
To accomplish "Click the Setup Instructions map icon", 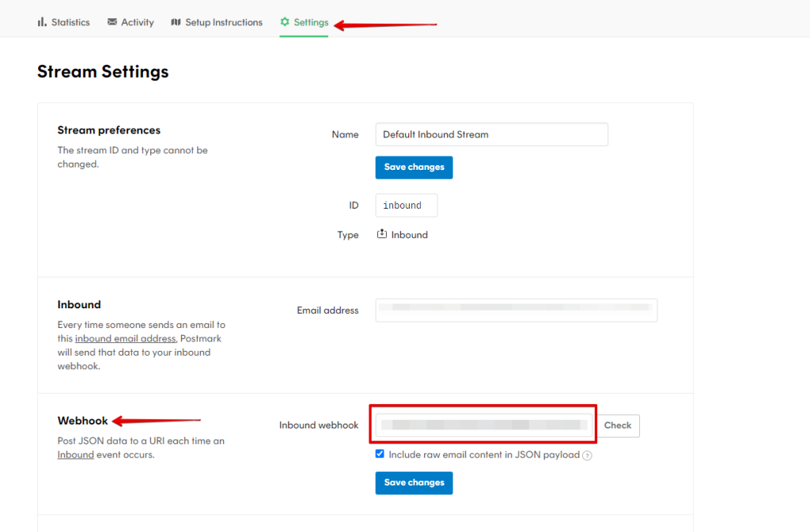I will [x=176, y=22].
